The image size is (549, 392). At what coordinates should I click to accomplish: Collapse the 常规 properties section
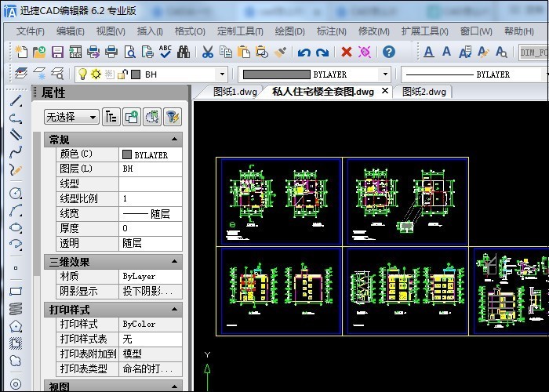pyautogui.click(x=174, y=140)
